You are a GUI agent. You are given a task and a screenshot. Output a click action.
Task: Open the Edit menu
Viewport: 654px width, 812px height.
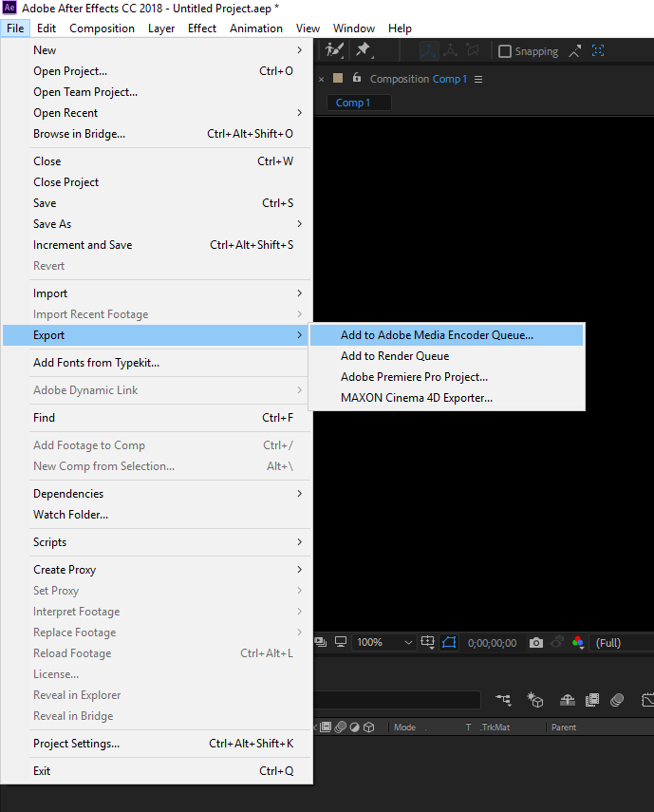pyautogui.click(x=47, y=28)
